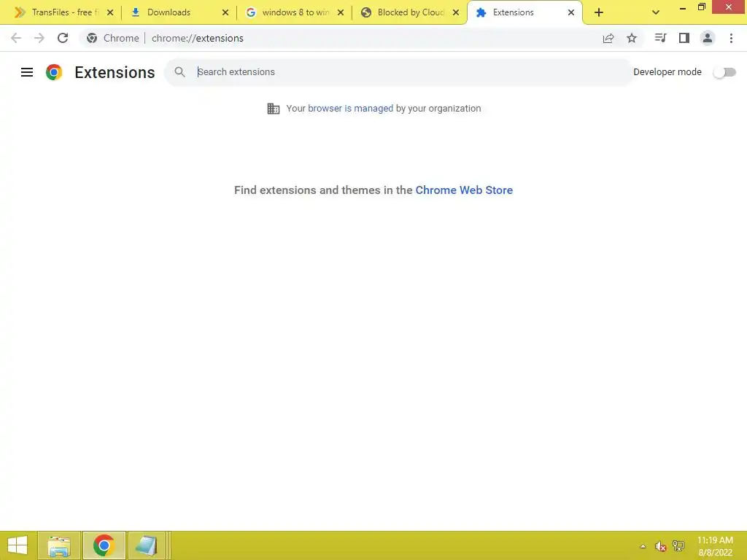Close the windows 8 to win tab

[341, 12]
